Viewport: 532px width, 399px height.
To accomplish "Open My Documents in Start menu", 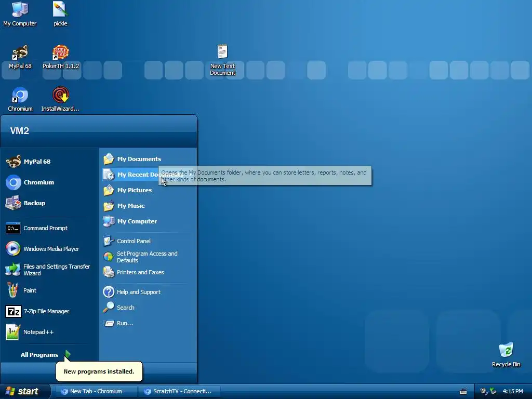I will point(148,159).
